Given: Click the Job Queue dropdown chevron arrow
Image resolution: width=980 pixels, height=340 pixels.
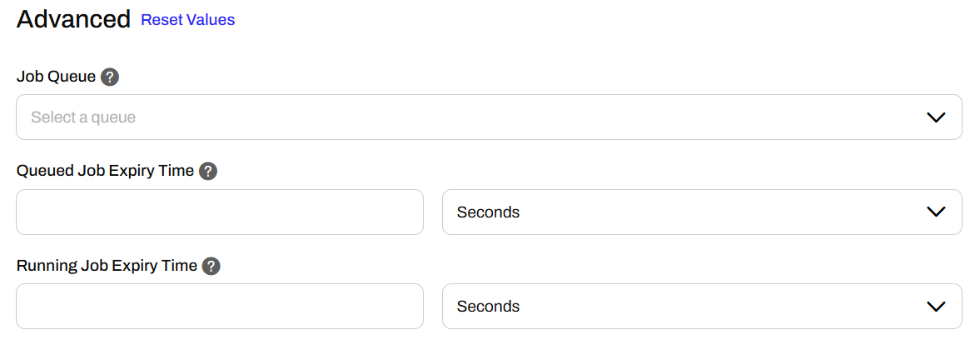Looking at the screenshot, I should [x=936, y=117].
